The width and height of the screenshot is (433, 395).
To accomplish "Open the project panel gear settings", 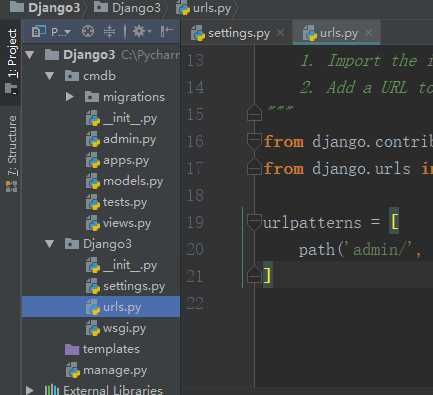I will tap(142, 32).
